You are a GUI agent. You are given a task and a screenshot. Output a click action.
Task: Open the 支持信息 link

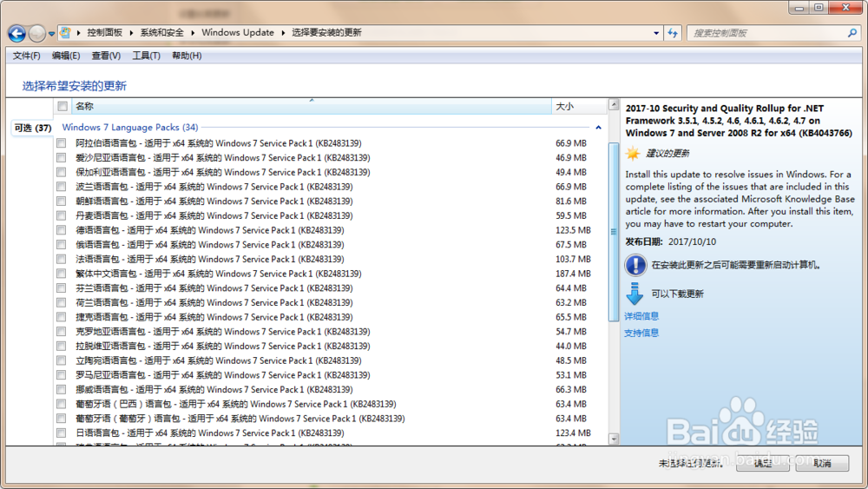pos(641,333)
